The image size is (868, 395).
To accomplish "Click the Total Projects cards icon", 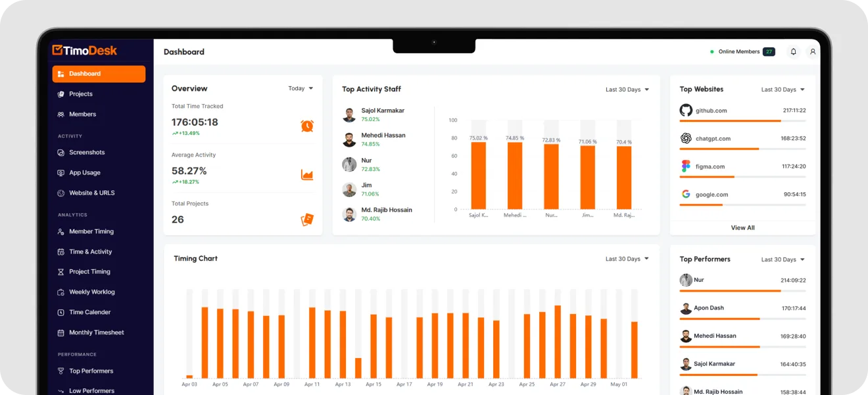I will 307,220.
